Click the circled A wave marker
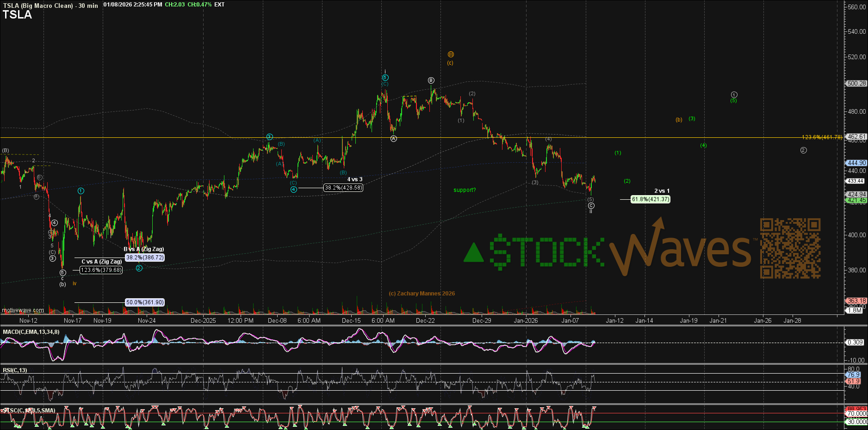Viewport: 868px width, 430px height. [x=394, y=139]
